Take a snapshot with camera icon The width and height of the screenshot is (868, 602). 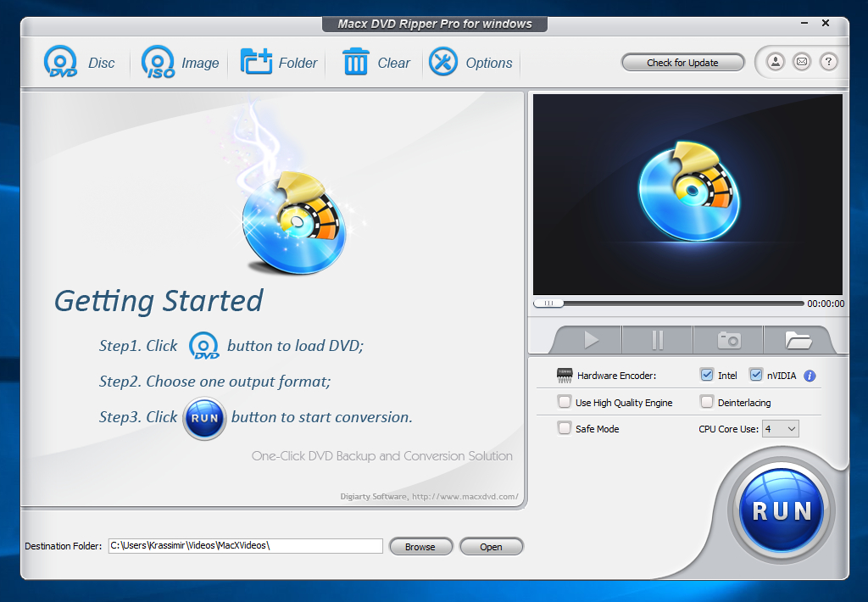click(x=729, y=340)
